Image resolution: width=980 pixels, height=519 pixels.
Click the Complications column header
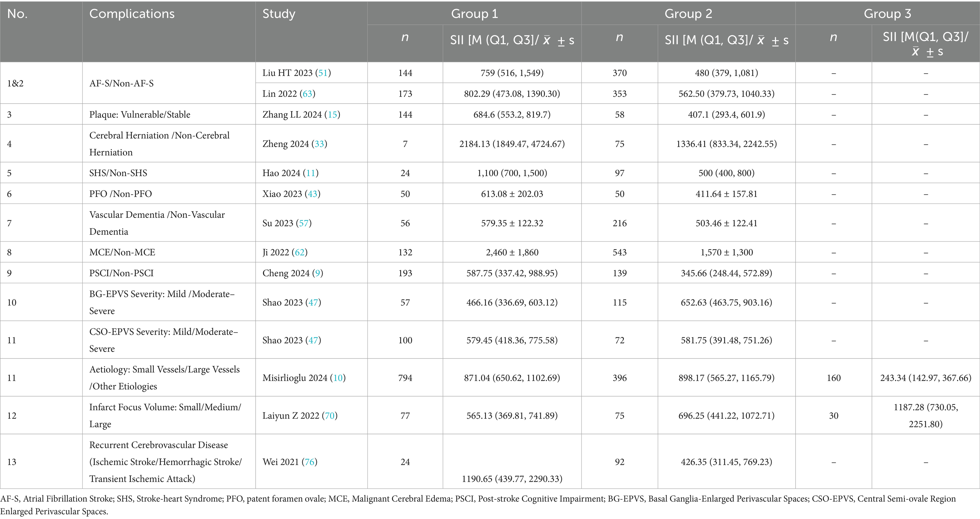(131, 14)
